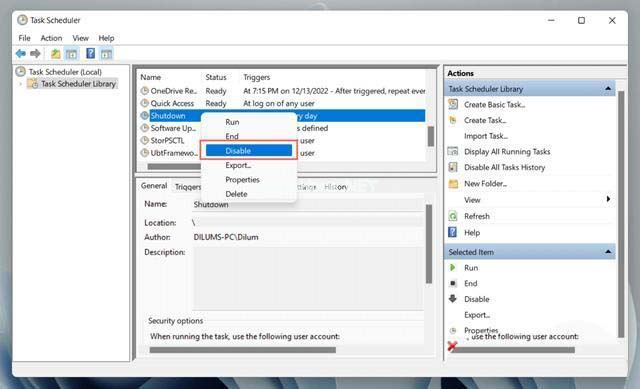Click the Refresh icon in Actions pane
640x389 pixels.
click(453, 216)
